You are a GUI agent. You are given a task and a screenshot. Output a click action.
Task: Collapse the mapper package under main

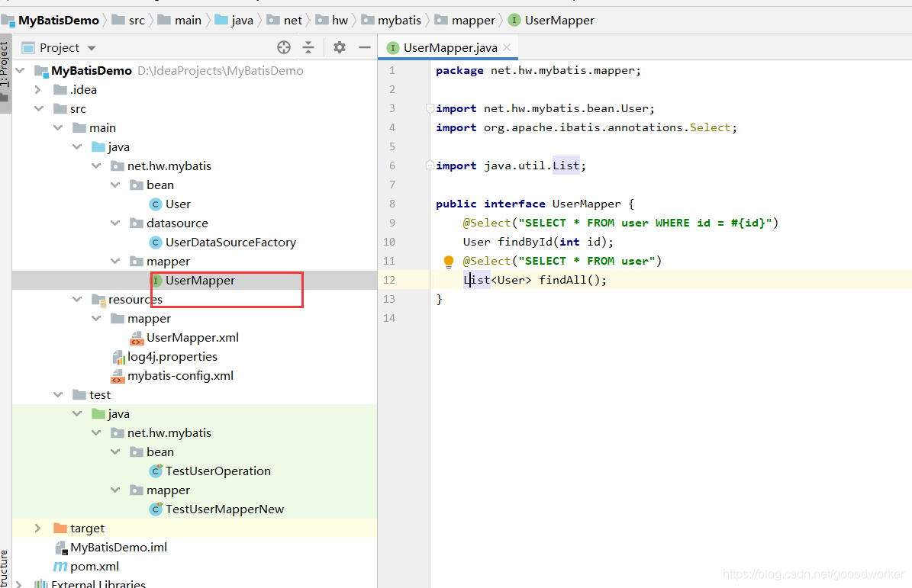click(x=115, y=262)
